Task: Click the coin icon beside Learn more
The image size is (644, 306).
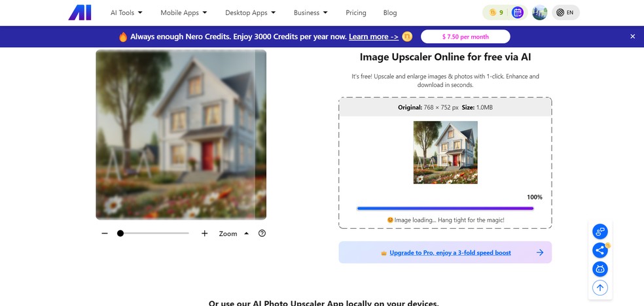Action: 407,37
